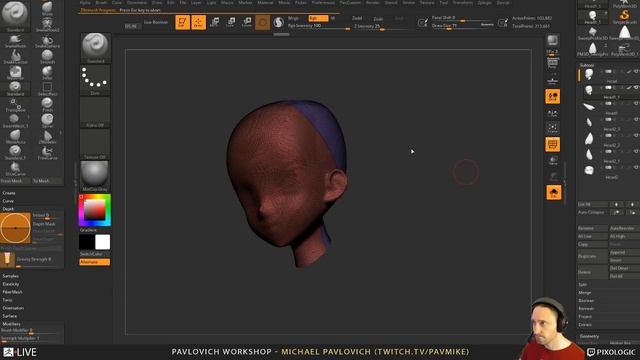Select the SliceCurve brush
The image size is (640, 360).
pyautogui.click(x=16, y=168)
